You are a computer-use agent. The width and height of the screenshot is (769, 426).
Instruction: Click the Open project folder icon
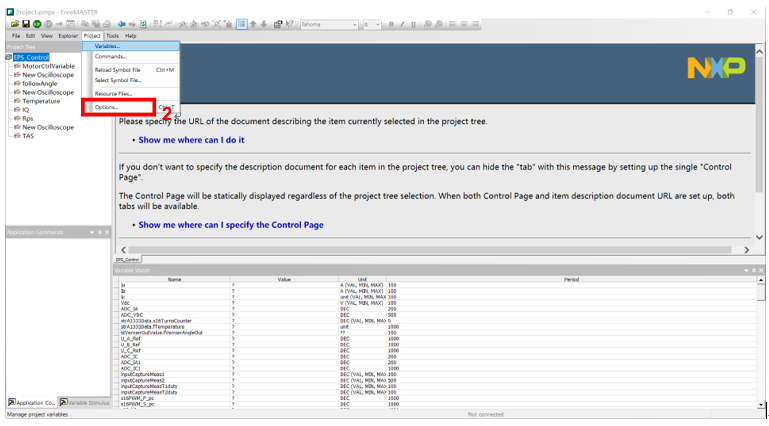(x=13, y=23)
